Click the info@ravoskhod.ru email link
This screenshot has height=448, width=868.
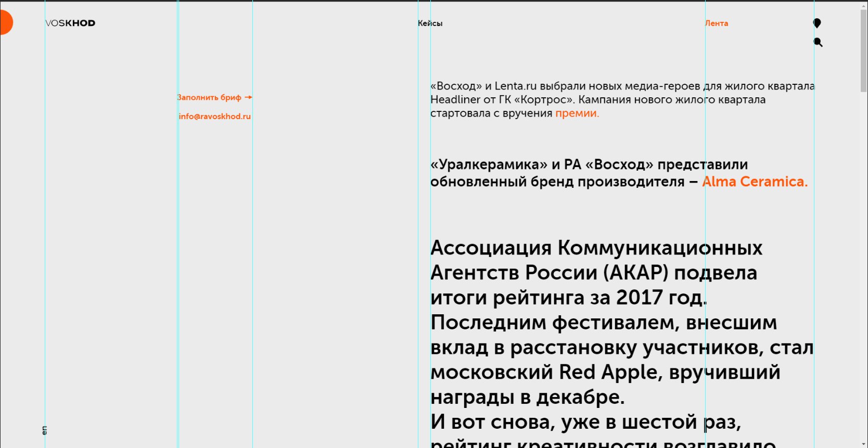click(x=215, y=116)
